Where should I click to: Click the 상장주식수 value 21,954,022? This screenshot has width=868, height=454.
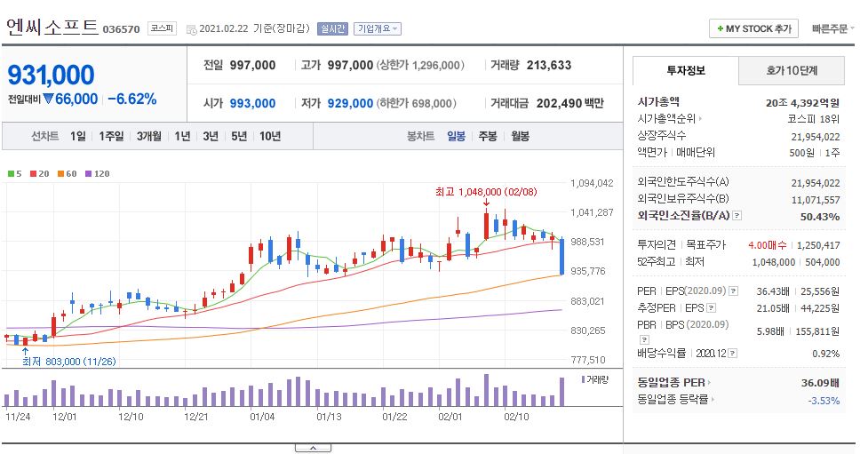(816, 137)
